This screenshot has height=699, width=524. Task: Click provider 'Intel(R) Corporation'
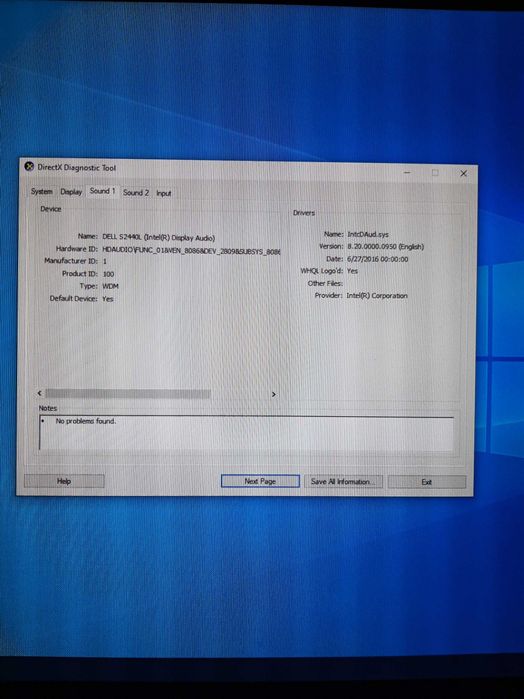[377, 296]
